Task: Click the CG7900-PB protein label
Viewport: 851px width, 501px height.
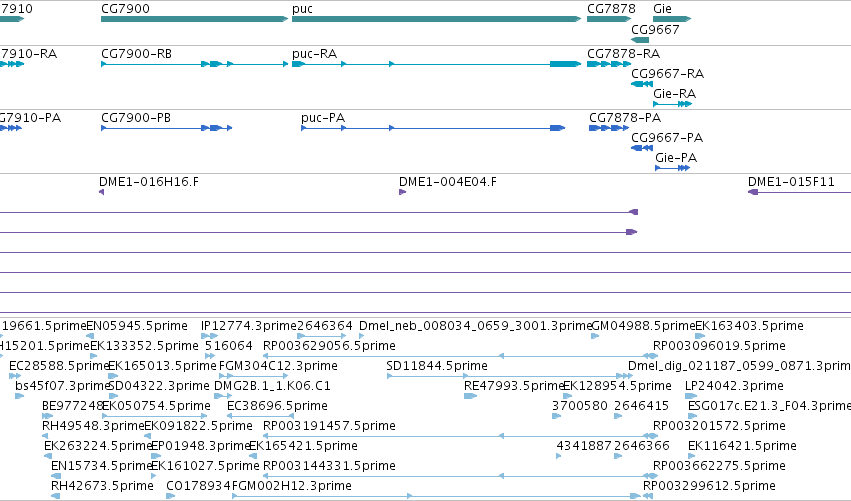Action: [136, 118]
